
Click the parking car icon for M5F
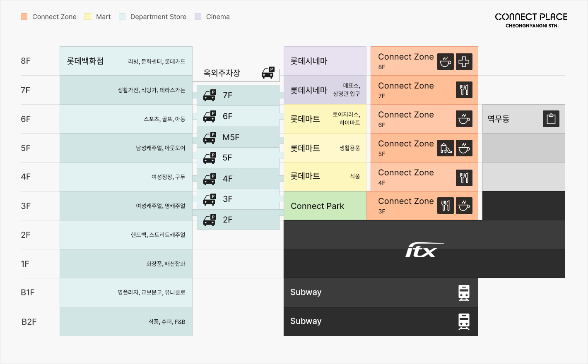[x=210, y=138]
